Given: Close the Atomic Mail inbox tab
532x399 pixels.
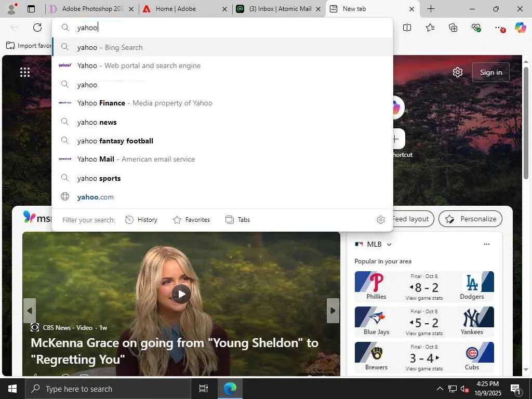Looking at the screenshot, I should [x=318, y=9].
